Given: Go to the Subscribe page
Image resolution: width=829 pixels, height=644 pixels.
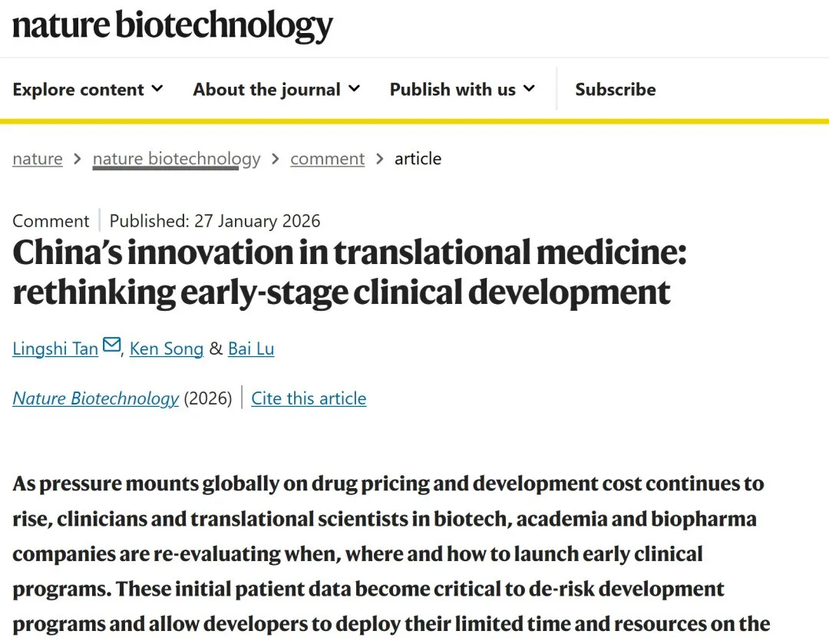Looking at the screenshot, I should [x=616, y=90].
